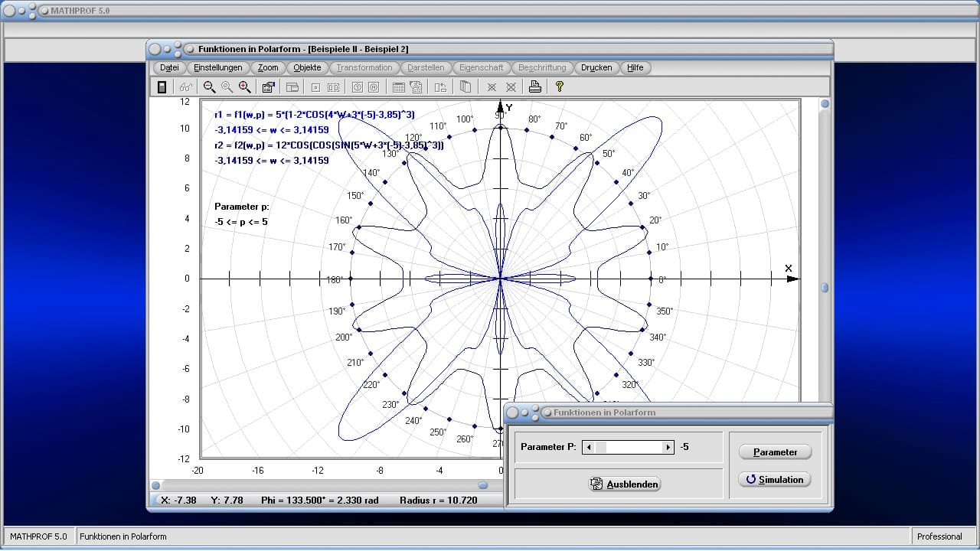Click the second circled-symbol toolbar icon
Viewport: 980px width, 551px height.
point(374,87)
